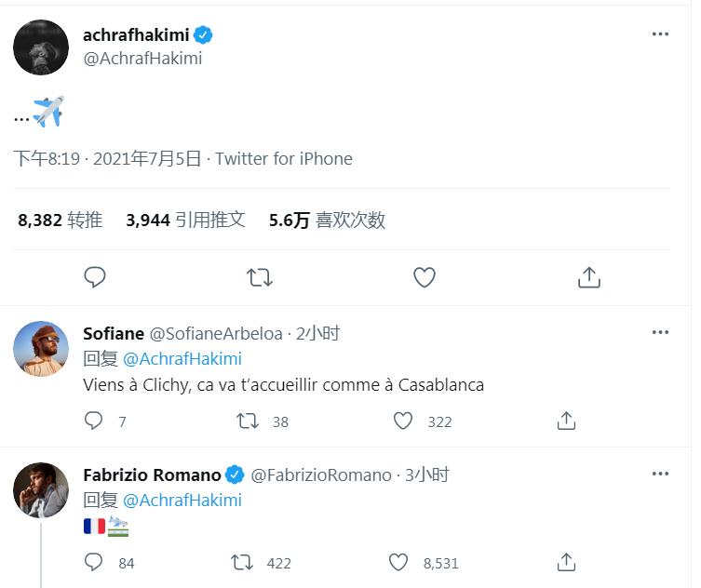Like Fabrizio Romano's reply

click(398, 563)
